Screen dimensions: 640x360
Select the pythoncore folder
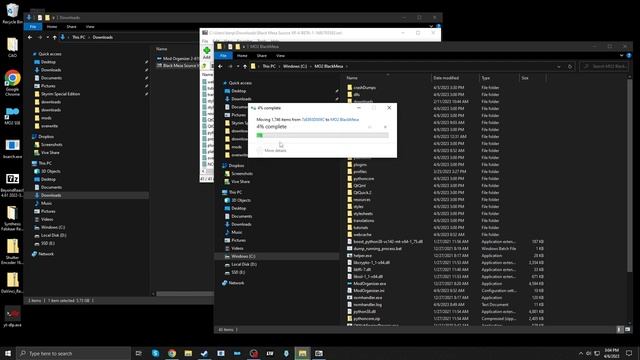tap(364, 179)
